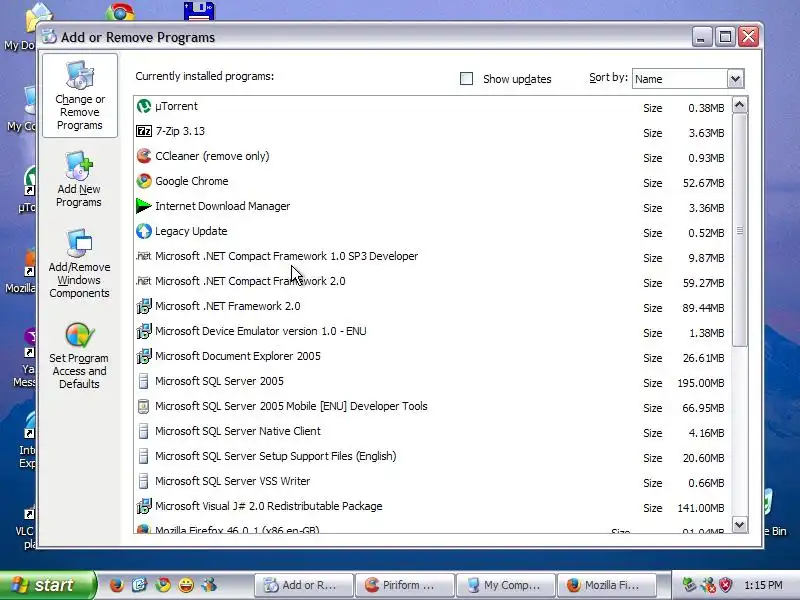Enable the Show updates checkbox
Image resolution: width=800 pixels, height=600 pixels.
pos(466,79)
